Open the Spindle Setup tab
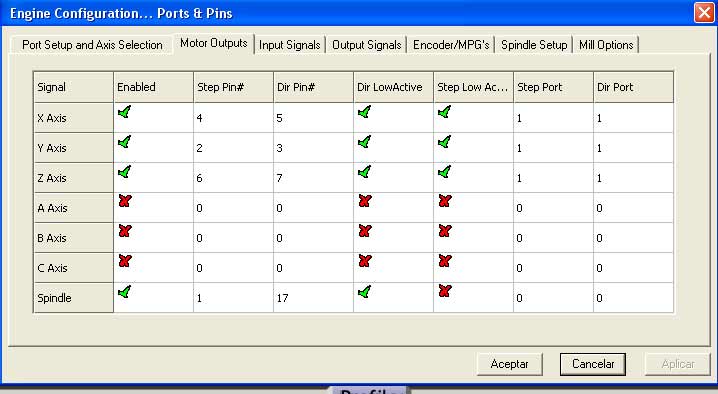 [534, 45]
